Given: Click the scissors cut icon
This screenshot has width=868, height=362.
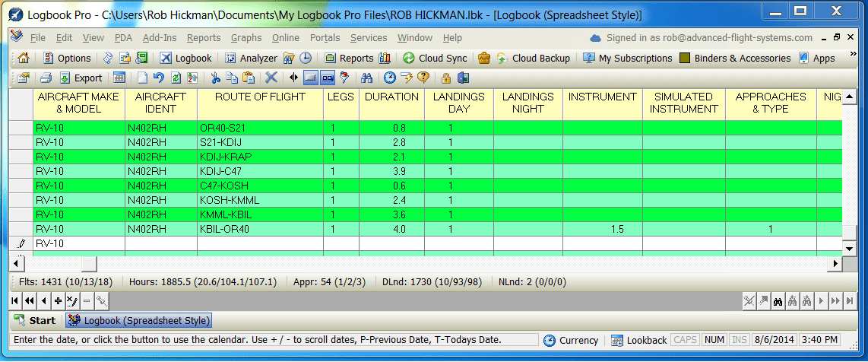Looking at the screenshot, I should (215, 78).
